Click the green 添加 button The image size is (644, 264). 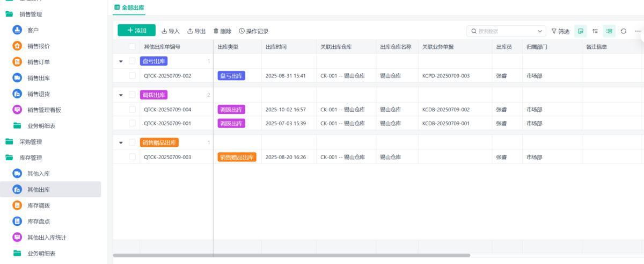(x=136, y=31)
